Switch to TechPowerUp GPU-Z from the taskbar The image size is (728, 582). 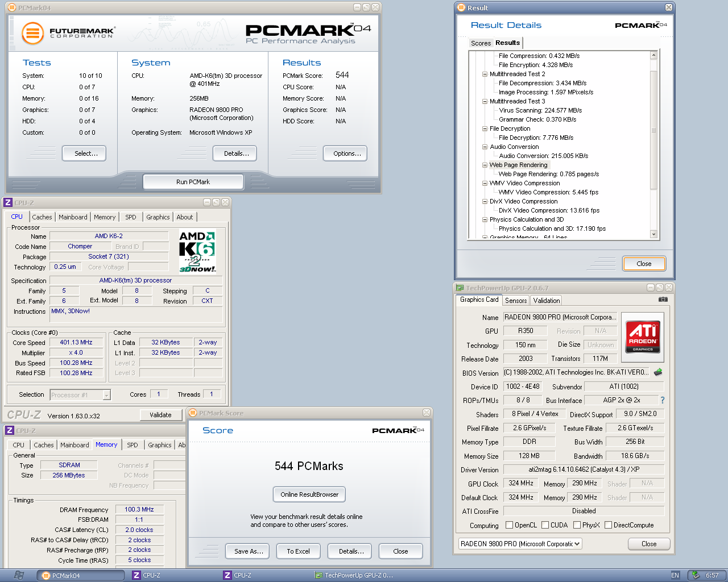pos(354,575)
